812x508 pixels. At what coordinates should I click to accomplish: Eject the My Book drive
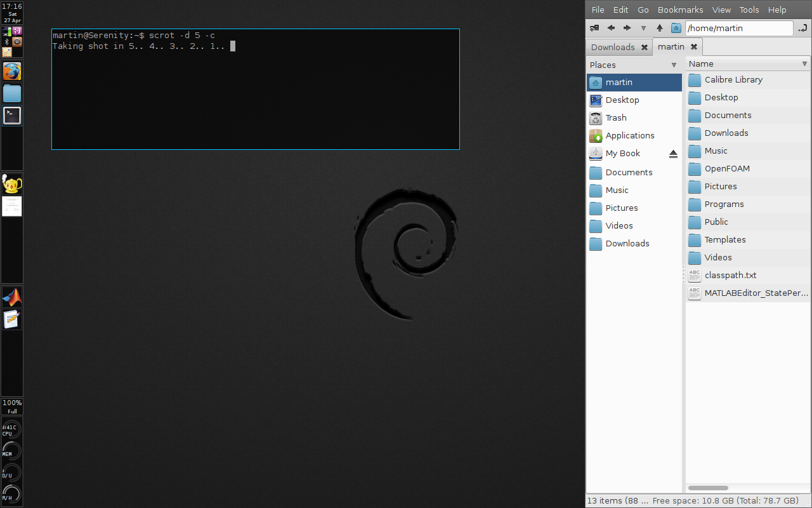673,154
